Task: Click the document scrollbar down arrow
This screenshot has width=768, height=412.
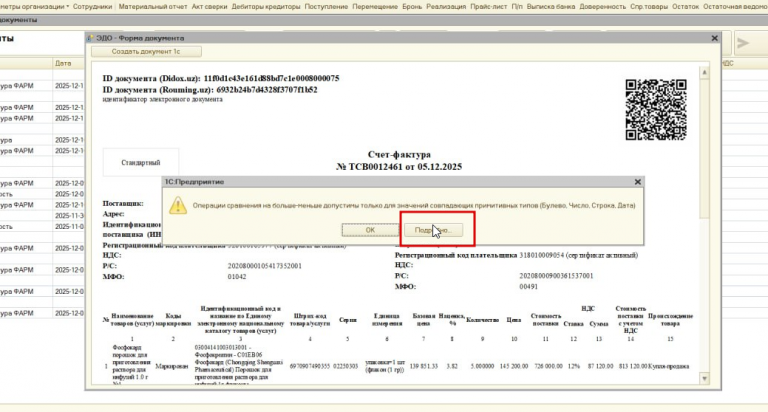Action: [x=704, y=378]
